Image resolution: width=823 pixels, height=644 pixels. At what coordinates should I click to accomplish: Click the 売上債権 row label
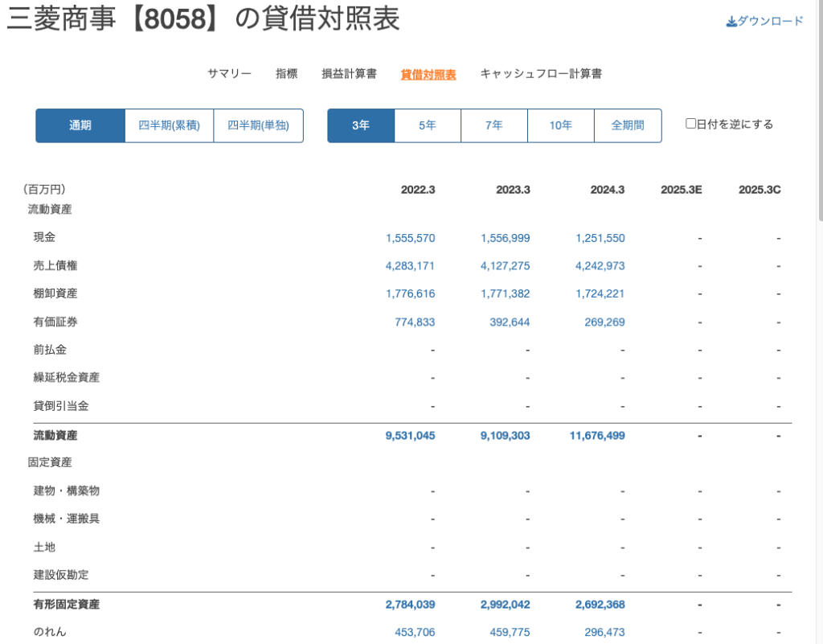(55, 265)
